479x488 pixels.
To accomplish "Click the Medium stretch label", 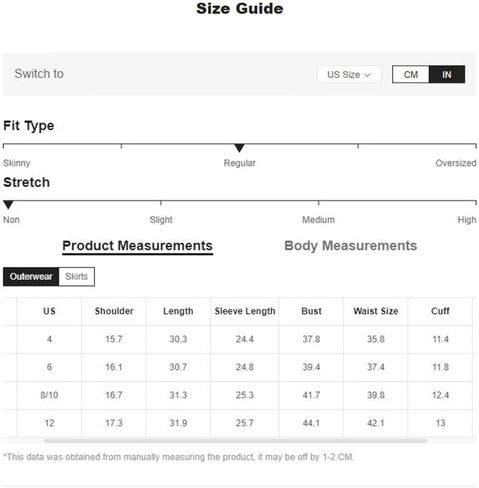I will [x=318, y=220].
